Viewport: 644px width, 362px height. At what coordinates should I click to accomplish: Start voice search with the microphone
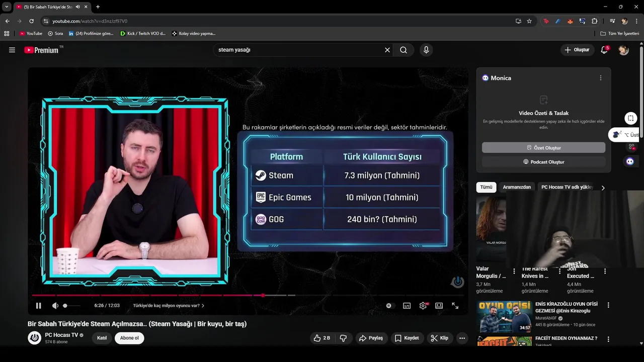coord(426,50)
